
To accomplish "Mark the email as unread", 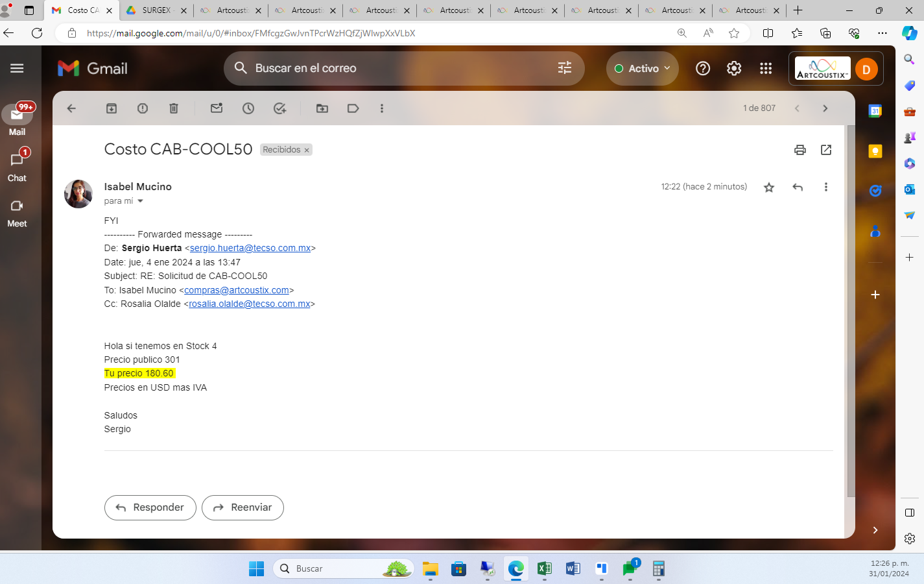I will click(x=217, y=108).
